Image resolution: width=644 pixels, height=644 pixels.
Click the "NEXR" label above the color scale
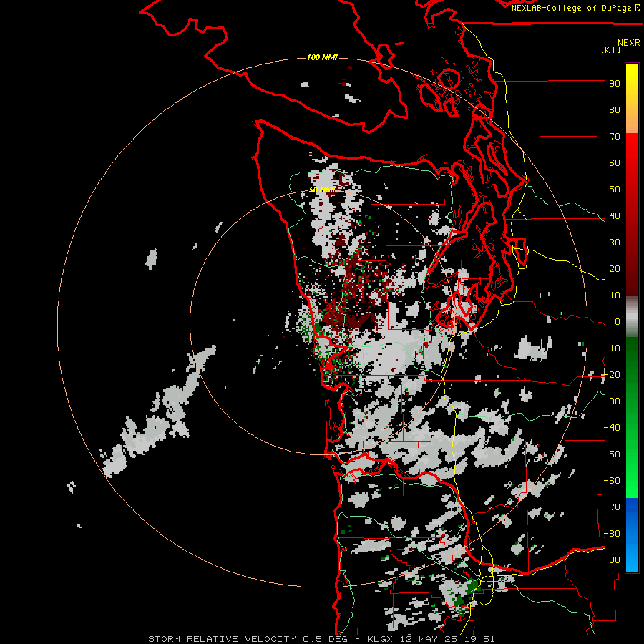[629, 43]
